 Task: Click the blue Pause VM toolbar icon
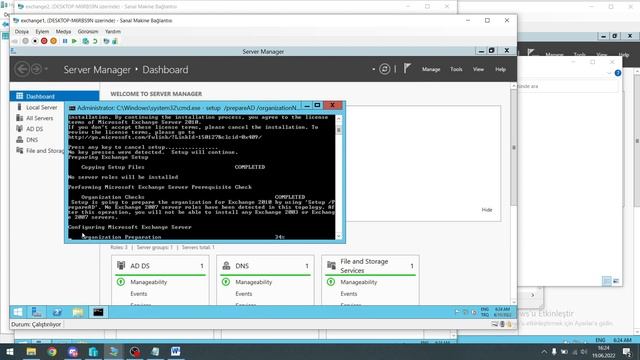pyautogui.click(x=65, y=41)
